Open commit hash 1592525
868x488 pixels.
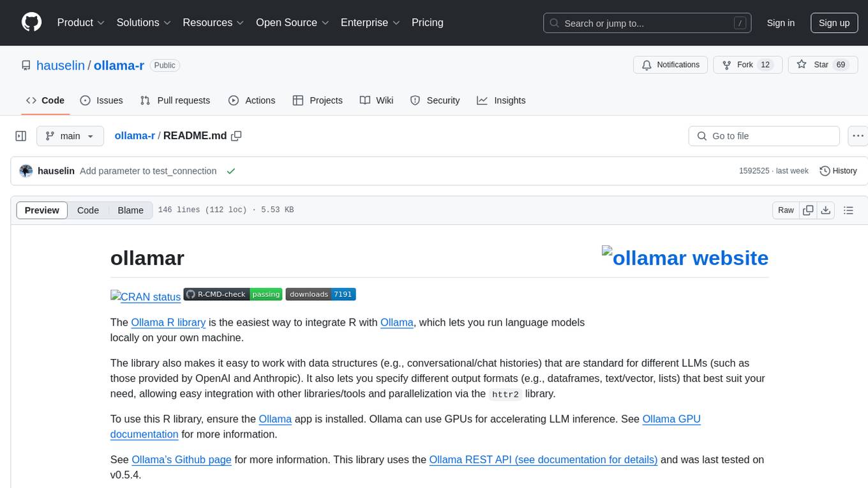[754, 171]
